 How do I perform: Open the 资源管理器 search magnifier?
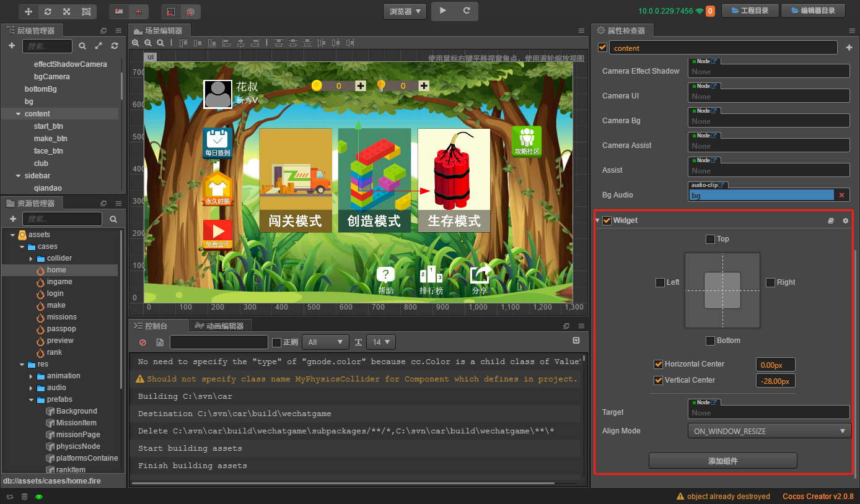coord(113,220)
